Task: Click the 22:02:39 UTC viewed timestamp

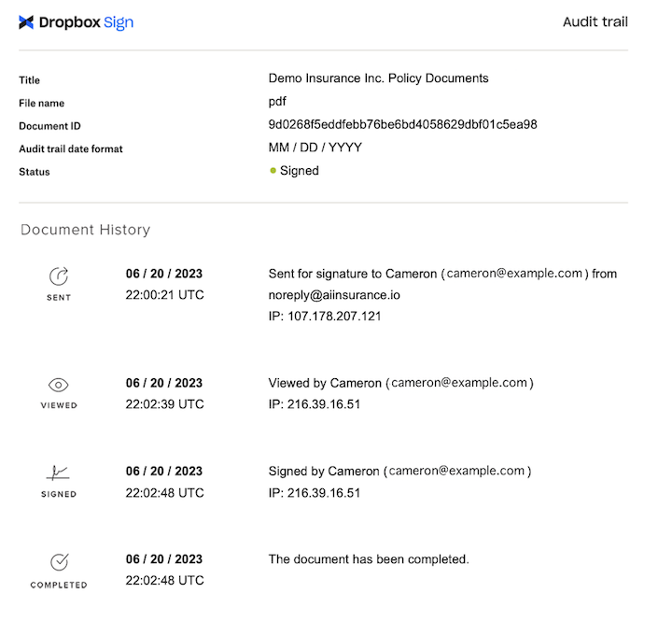Action: 164,404
